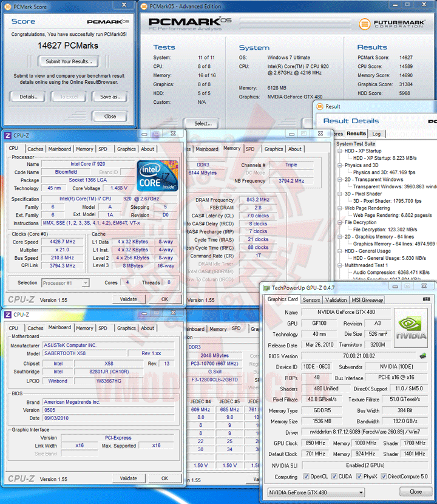Click OK in the CPU-Z Mainboard window

point(164,478)
